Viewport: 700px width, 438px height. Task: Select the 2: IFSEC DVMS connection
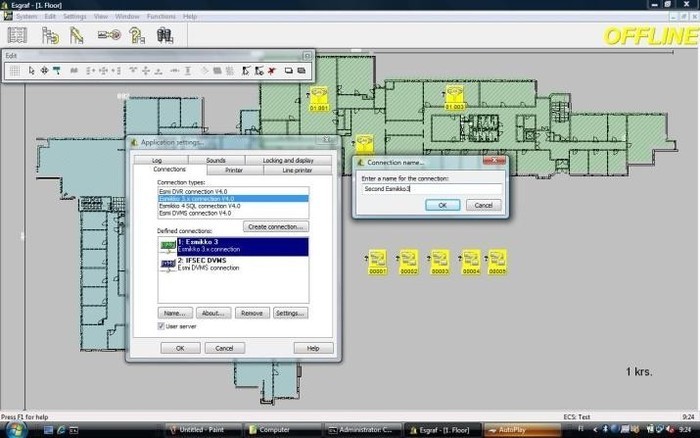coord(233,264)
